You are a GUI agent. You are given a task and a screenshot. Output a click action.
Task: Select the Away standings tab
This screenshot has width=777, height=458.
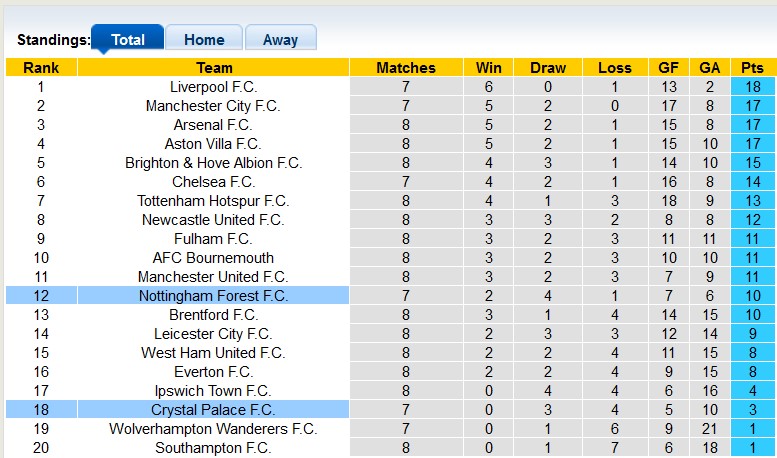click(280, 40)
